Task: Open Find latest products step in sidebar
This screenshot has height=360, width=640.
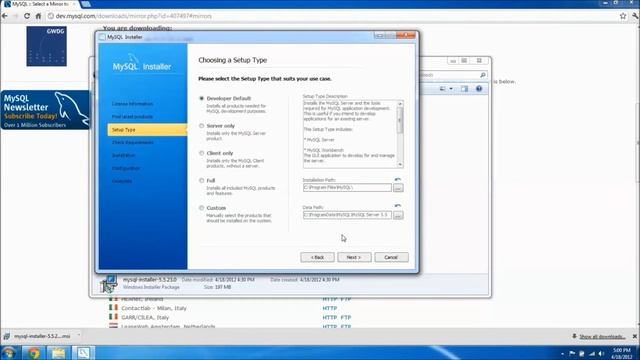Action: pos(132,117)
